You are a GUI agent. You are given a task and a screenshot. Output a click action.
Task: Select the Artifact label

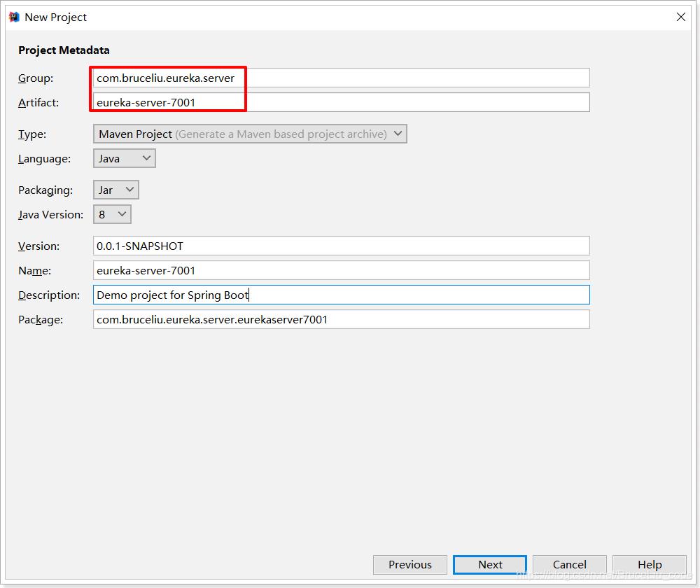(38, 103)
